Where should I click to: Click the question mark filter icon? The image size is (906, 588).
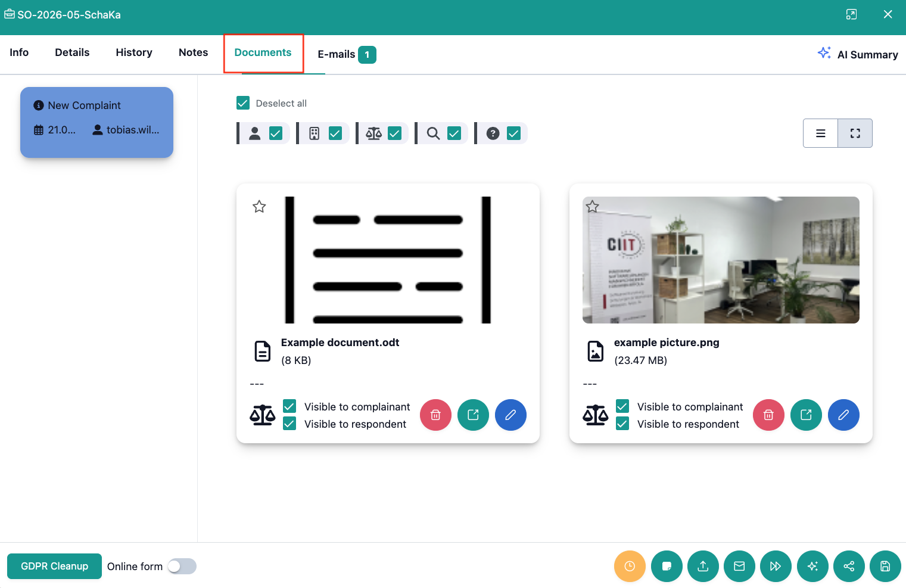(x=493, y=133)
